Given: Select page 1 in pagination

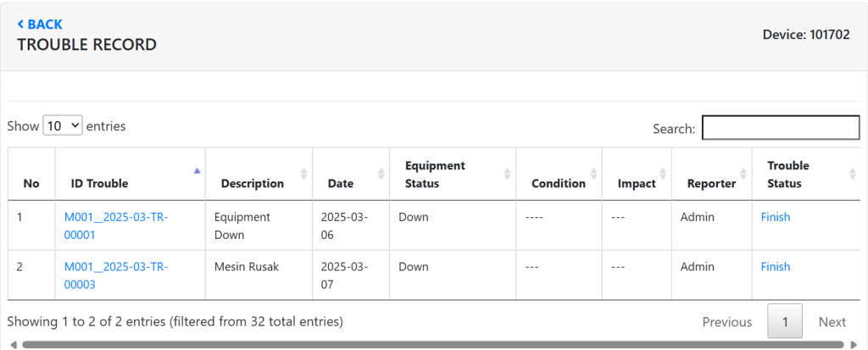Looking at the screenshot, I should (x=785, y=322).
